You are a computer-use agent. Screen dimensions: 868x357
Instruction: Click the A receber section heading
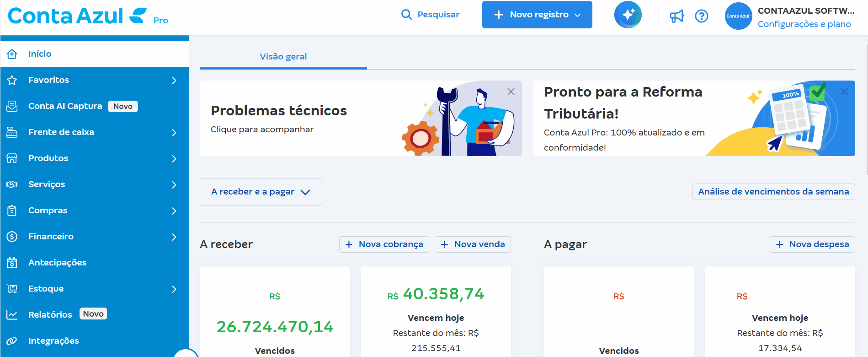[226, 244]
